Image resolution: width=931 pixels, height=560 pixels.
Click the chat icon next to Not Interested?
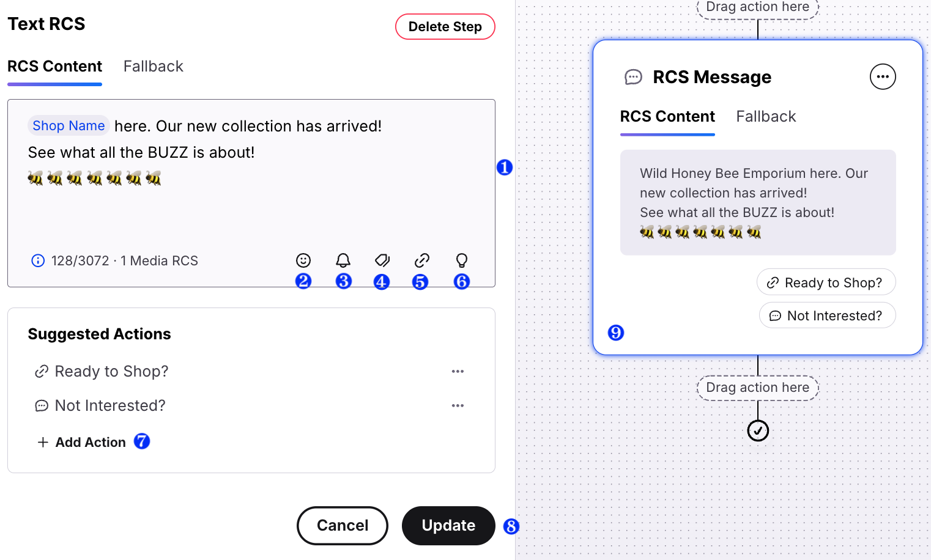pos(42,405)
